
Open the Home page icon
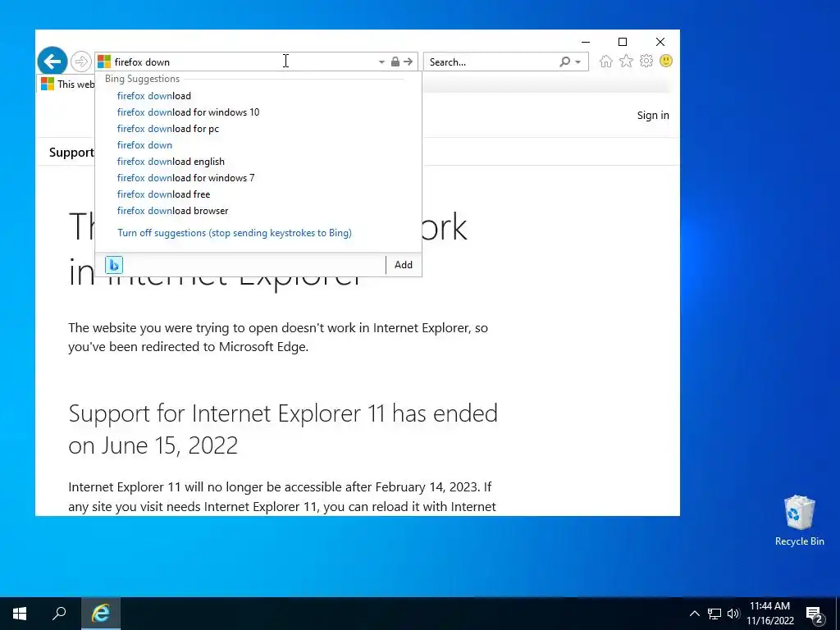click(x=606, y=61)
